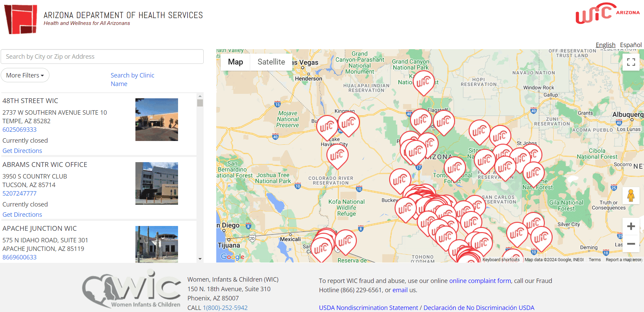Select the WIC marker right of Mexicali
The image size is (644, 312).
(x=346, y=241)
